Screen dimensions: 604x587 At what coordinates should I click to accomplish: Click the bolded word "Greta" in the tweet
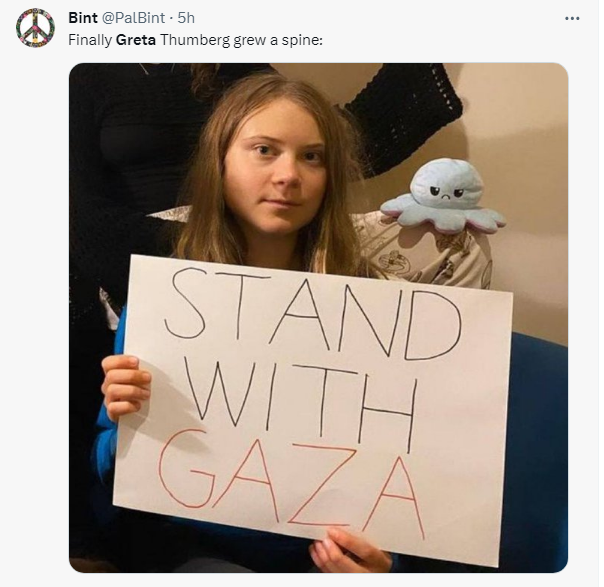coord(136,40)
